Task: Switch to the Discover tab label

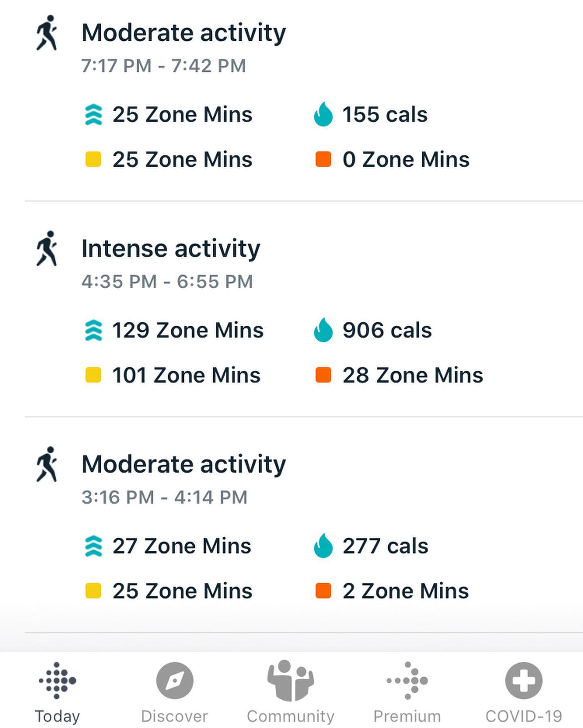Action: click(x=174, y=716)
